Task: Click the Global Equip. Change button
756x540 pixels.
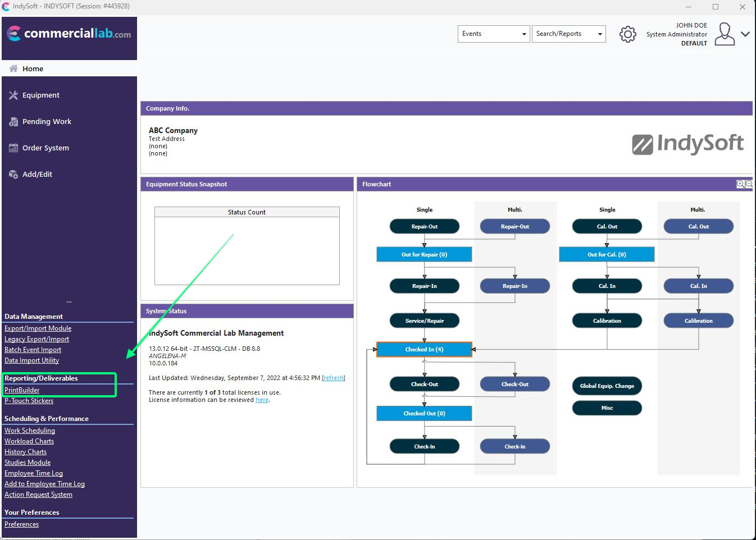Action: 607,386
